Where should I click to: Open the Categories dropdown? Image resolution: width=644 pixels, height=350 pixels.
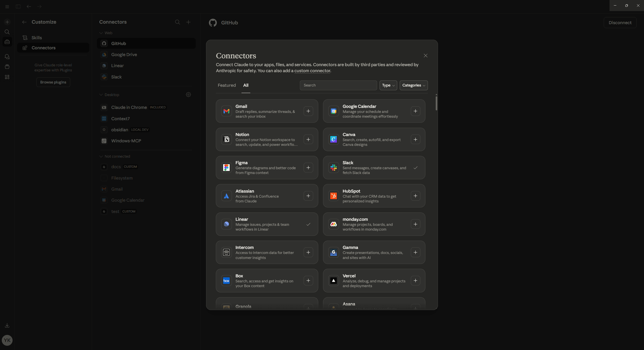click(413, 85)
